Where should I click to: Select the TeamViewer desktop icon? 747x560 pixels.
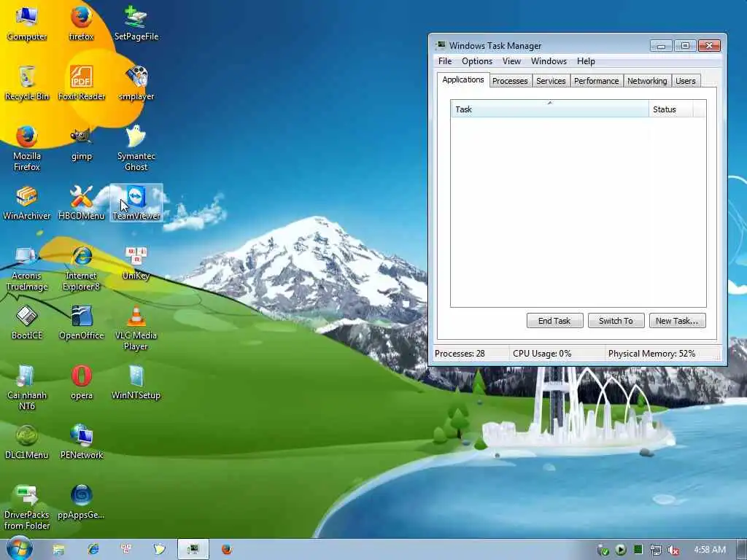(x=136, y=203)
